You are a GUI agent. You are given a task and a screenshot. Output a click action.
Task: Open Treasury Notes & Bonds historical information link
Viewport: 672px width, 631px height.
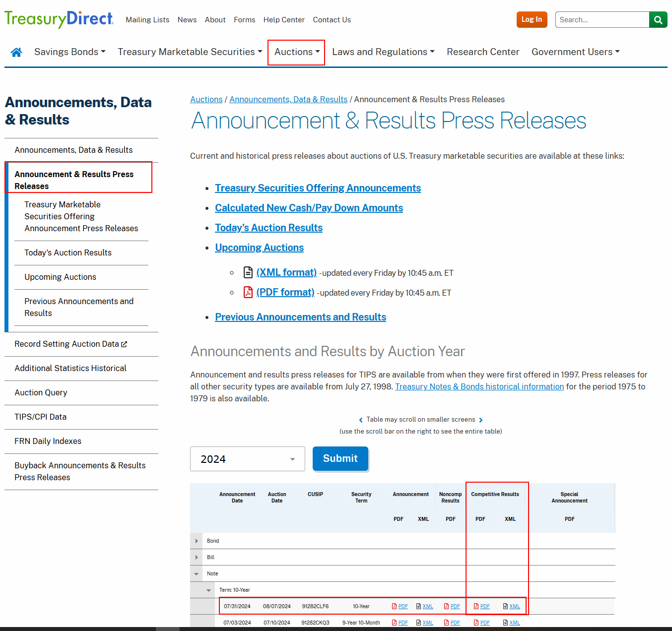[x=479, y=386]
